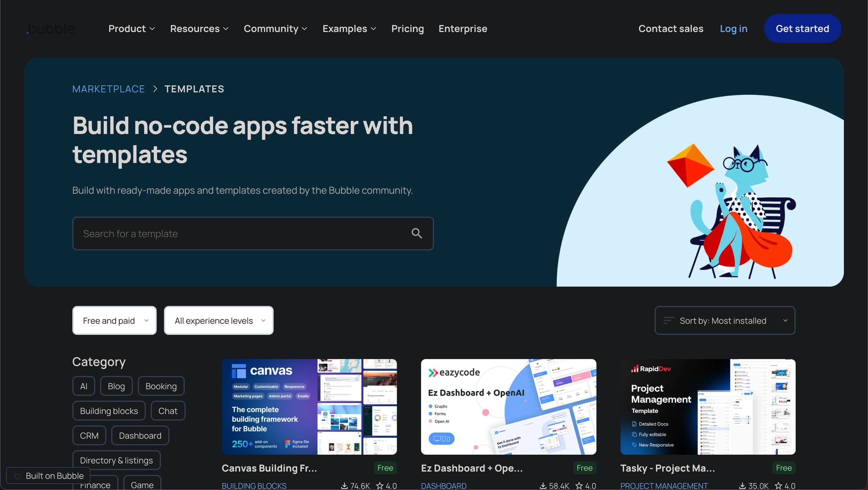868x490 pixels.
Task: Toggle the AI category filter
Action: pos(83,386)
